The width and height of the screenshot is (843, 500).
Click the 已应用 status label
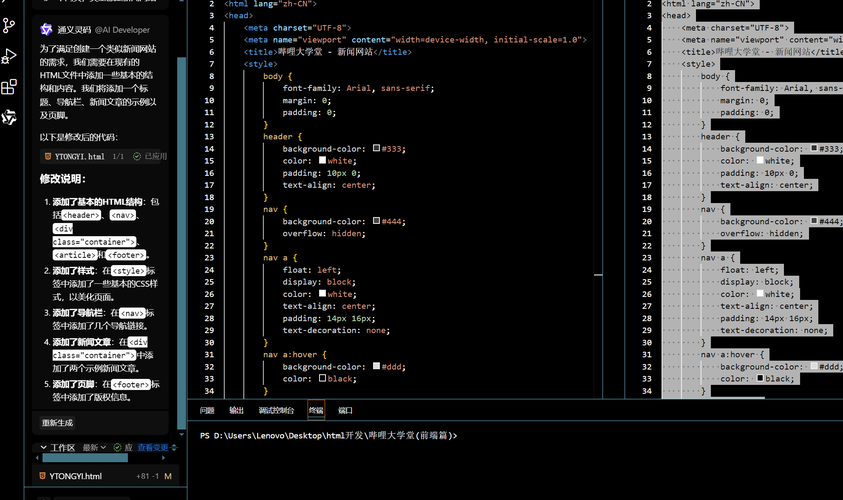155,156
